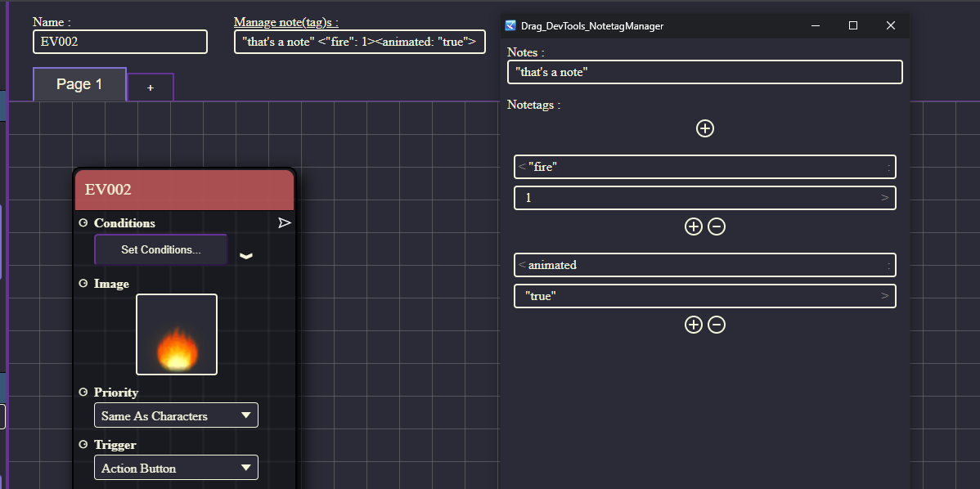Focus the Manage notetags text field
Viewport: 980px width, 489px height.
pos(359,42)
